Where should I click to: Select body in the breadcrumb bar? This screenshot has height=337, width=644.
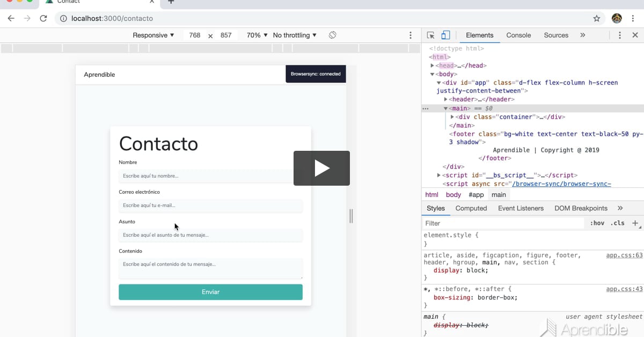453,195
